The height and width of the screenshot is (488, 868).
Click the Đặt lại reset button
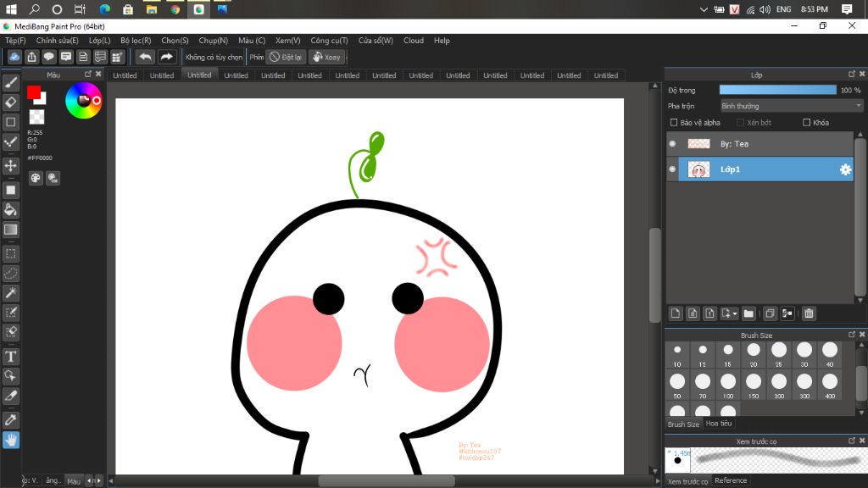pos(287,57)
